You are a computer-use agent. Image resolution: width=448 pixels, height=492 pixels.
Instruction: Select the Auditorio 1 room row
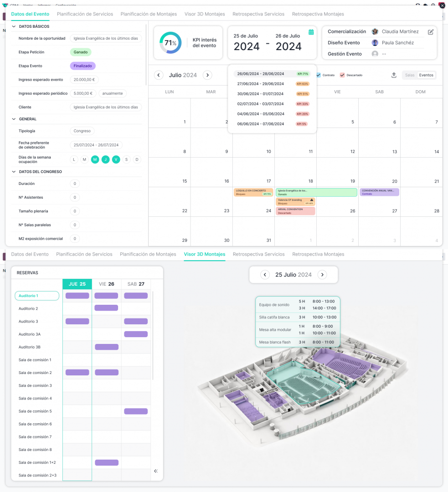tap(37, 296)
